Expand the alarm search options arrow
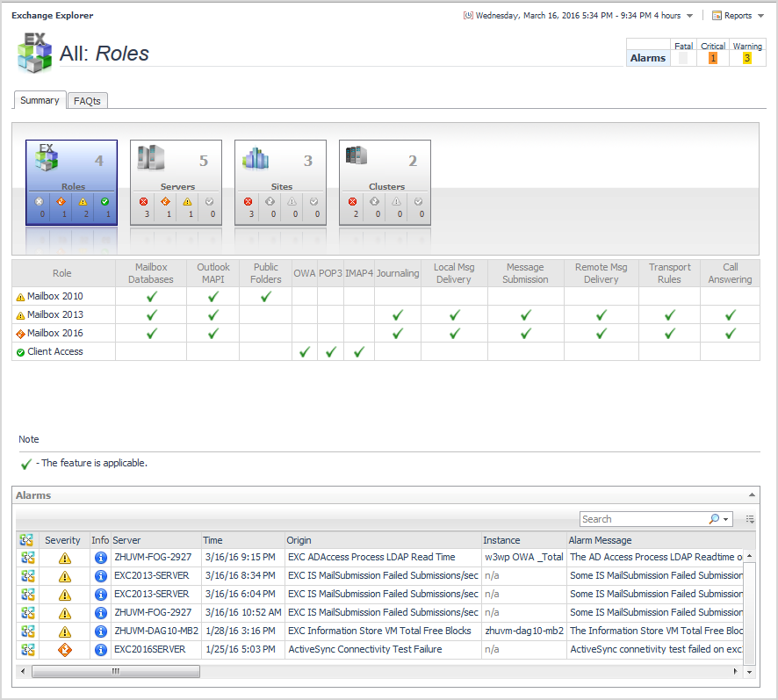The height and width of the screenshot is (700, 778). tap(726, 520)
